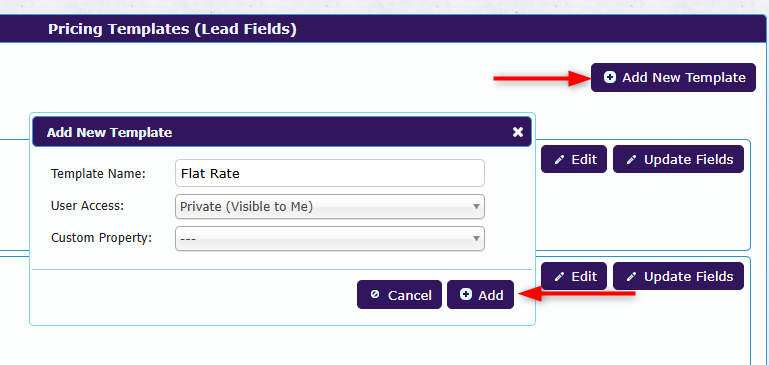Image resolution: width=769 pixels, height=365 pixels.
Task: Click the User Access dropdown arrow
Action: click(x=476, y=207)
